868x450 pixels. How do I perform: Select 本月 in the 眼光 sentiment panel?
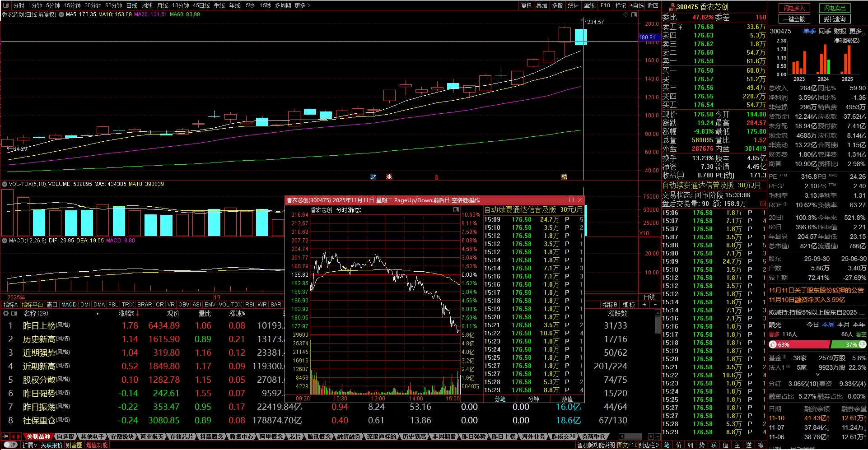844,325
